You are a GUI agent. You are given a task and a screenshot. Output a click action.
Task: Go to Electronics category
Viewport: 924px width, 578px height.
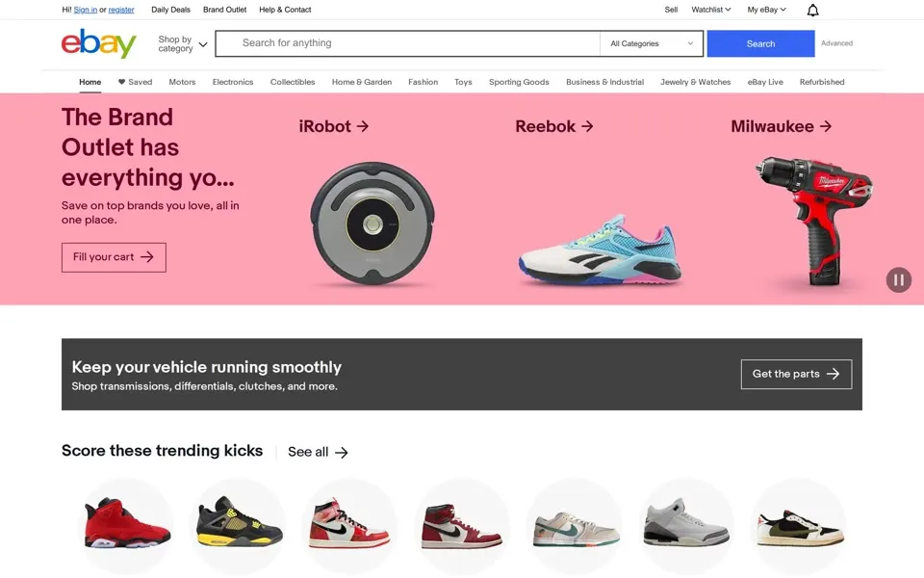pyautogui.click(x=233, y=82)
